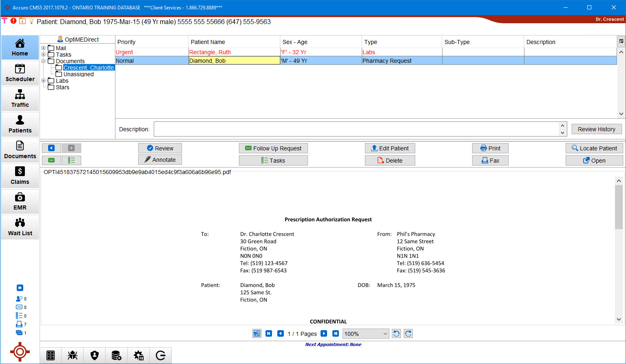Collapse the Documents folder in tree
The image size is (626, 364).
click(44, 61)
